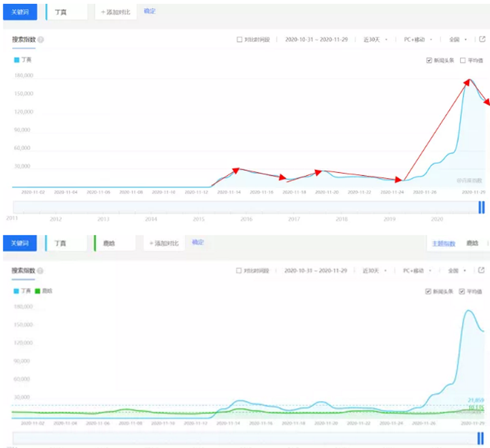Click the plus 添加对比 in the top keyword bar
Screen dimensions: 490x448
pyautogui.click(x=115, y=12)
